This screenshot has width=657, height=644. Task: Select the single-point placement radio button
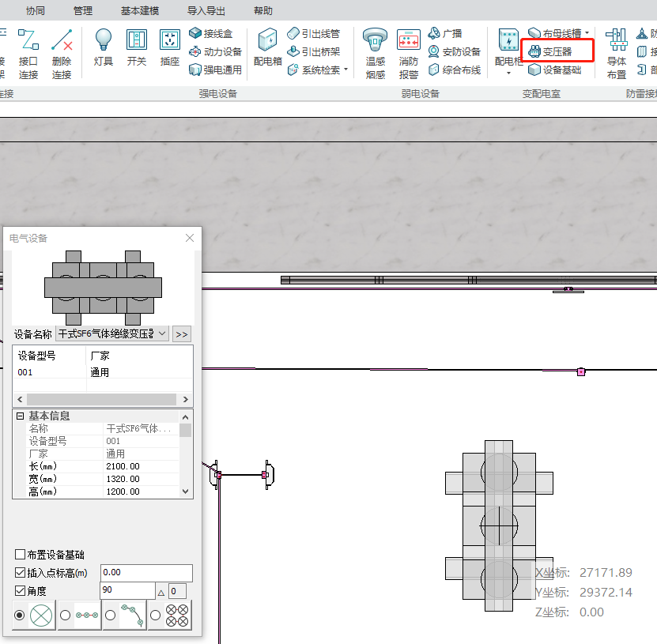[x=20, y=615]
